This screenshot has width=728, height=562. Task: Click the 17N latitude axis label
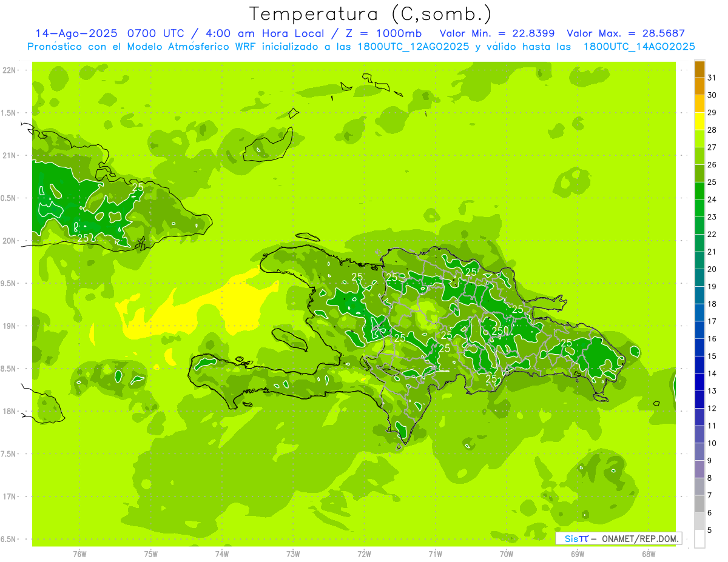click(10, 497)
